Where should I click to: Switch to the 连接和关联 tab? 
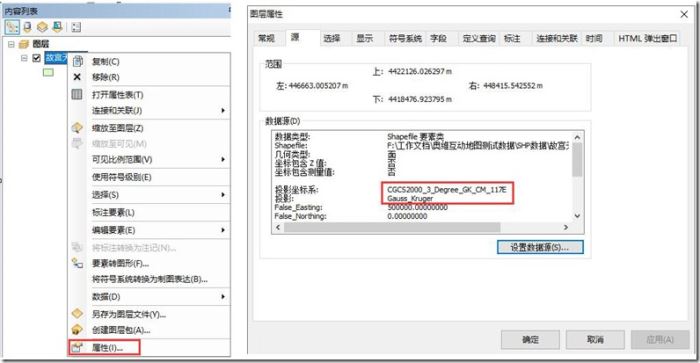557,38
